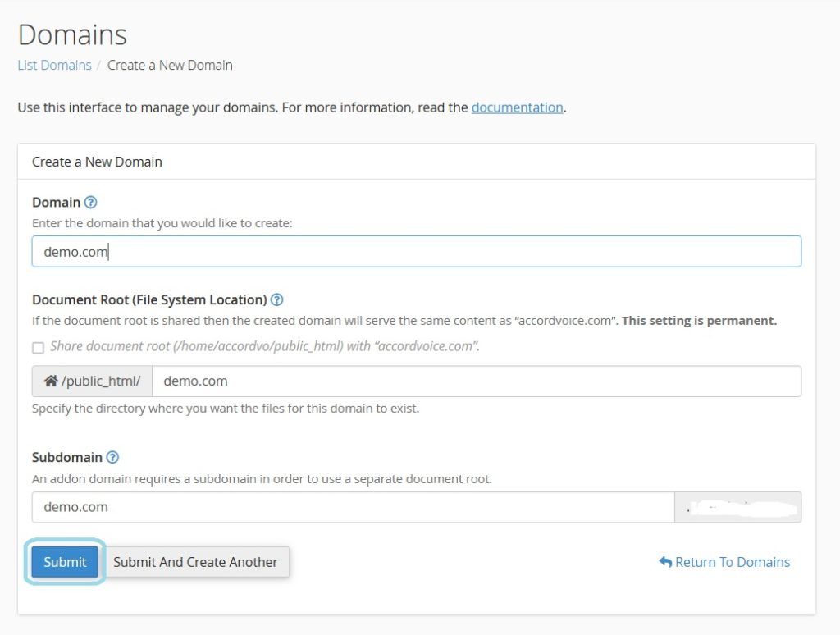Enable the Share document root checkbox

[38, 347]
